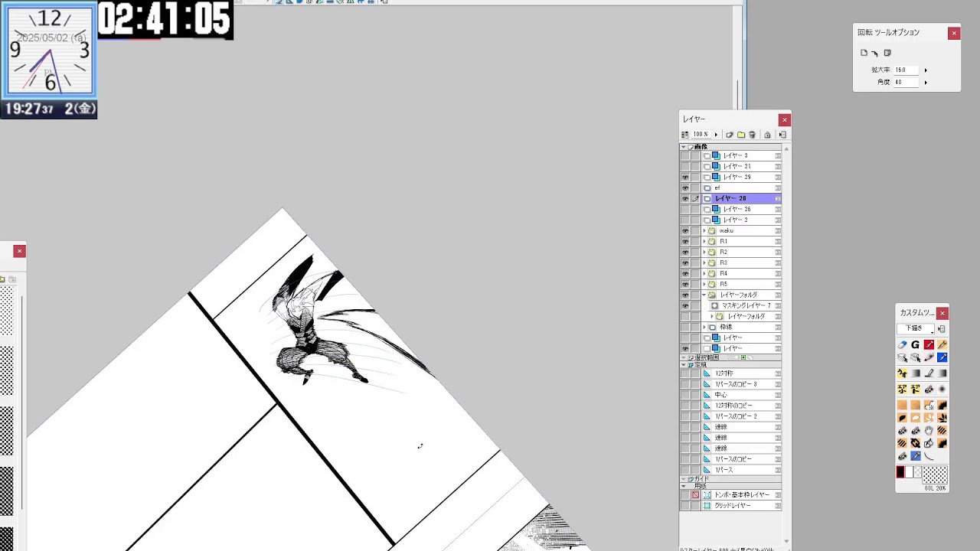Select the 1パース ruler layer
The image size is (980, 551).
(x=740, y=470)
